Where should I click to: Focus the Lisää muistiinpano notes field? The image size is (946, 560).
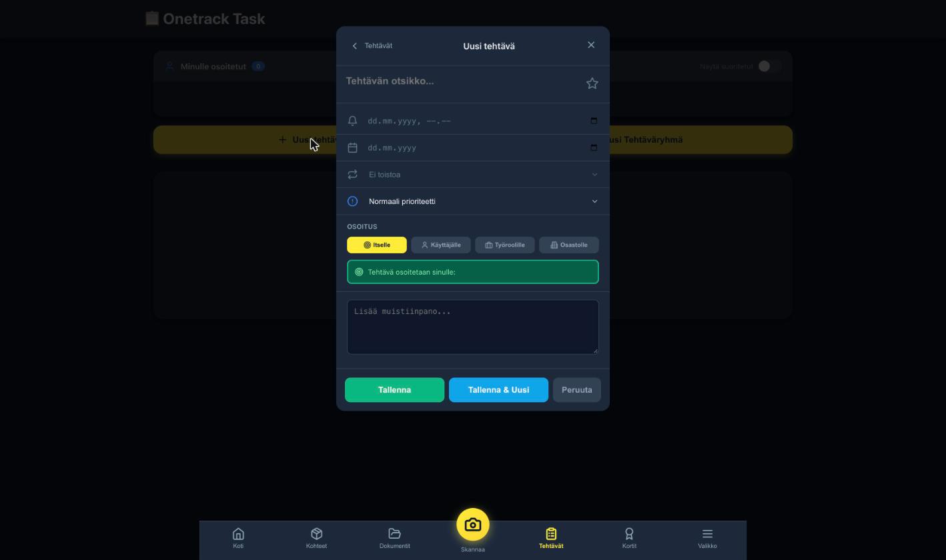coord(473,327)
